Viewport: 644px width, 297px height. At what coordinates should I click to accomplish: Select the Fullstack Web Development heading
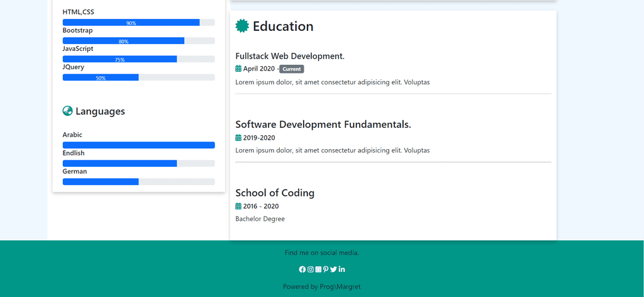tap(290, 56)
